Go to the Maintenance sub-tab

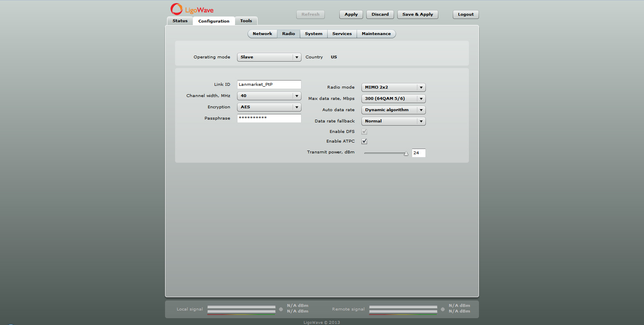pos(376,34)
